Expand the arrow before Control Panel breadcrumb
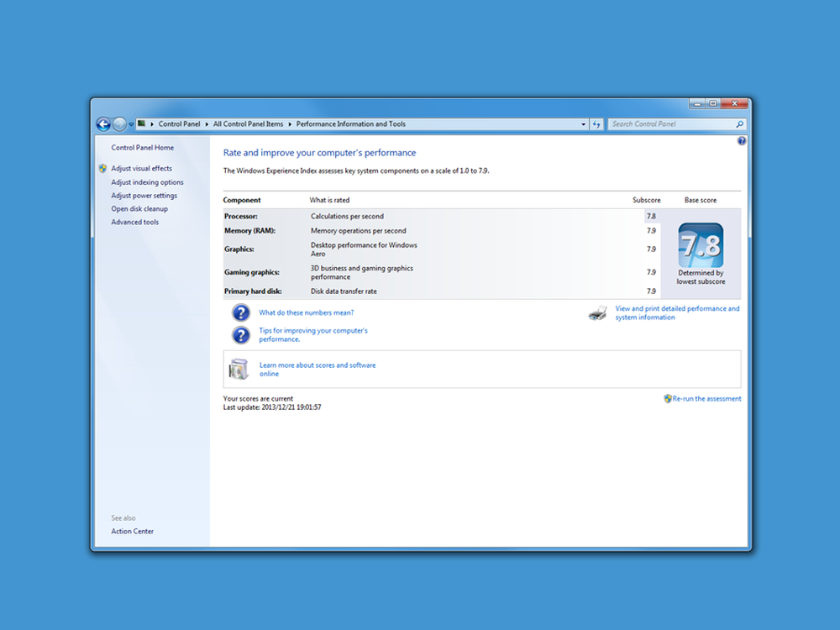The height and width of the screenshot is (630, 840). (152, 124)
